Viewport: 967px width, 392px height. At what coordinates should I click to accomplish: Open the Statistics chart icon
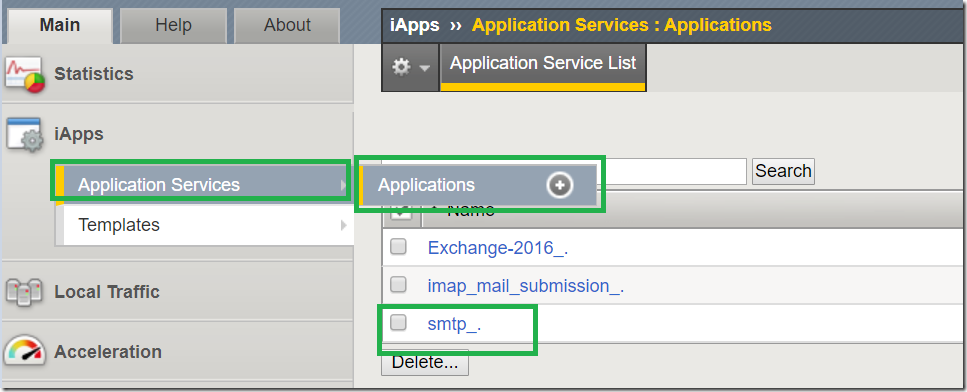pyautogui.click(x=25, y=75)
